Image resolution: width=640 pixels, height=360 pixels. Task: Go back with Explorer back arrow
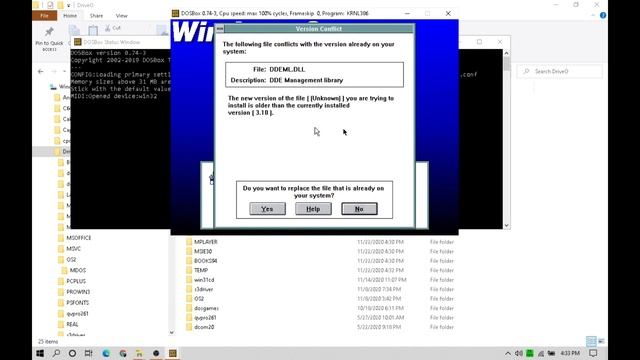(x=41, y=71)
